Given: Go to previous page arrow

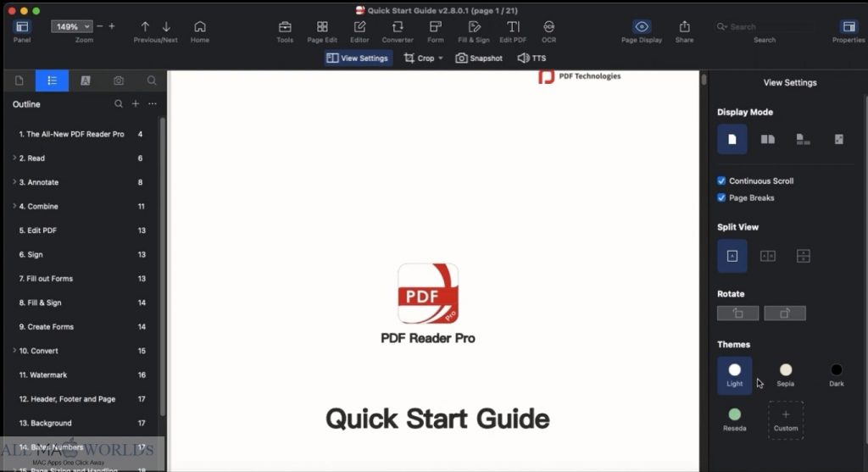Looking at the screenshot, I should 145,26.
